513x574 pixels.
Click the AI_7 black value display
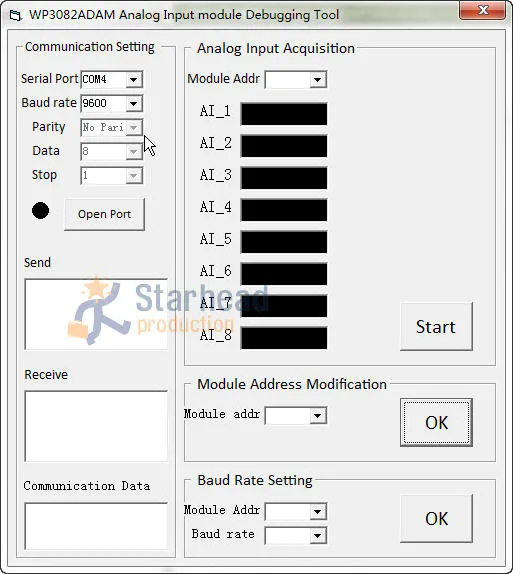click(284, 306)
